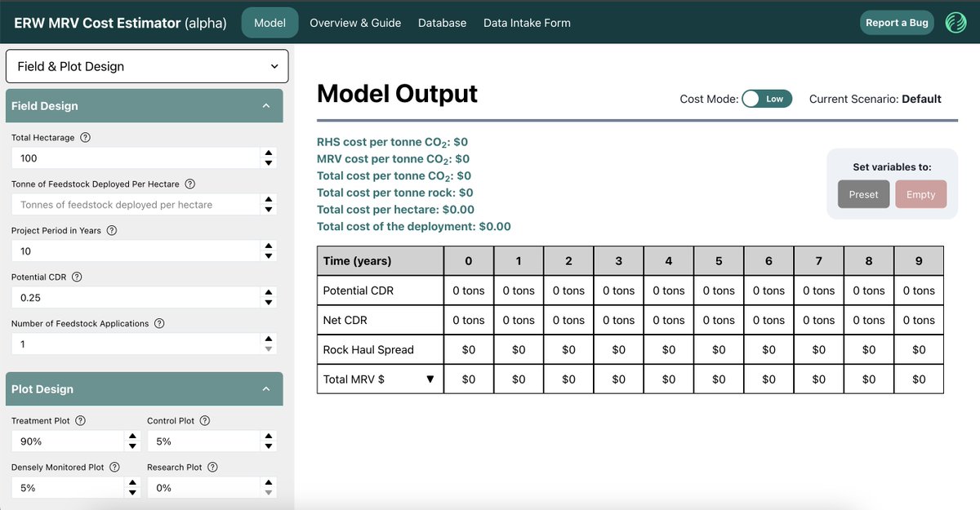Click 'Total cost per tonne rock: $0' text
980x510 pixels.
click(395, 193)
